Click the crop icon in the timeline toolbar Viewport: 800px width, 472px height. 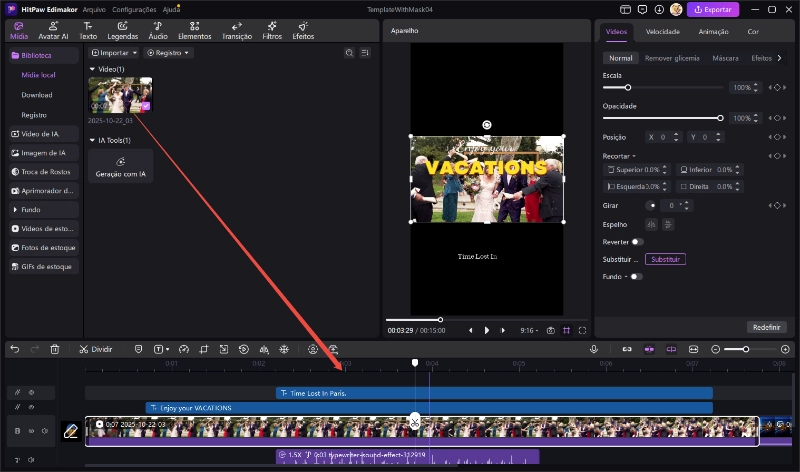click(203, 350)
